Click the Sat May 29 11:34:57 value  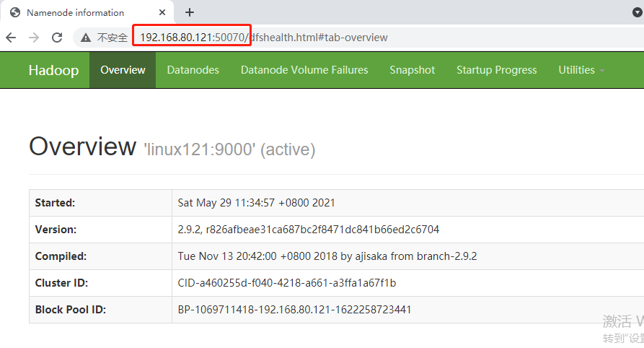coord(256,203)
